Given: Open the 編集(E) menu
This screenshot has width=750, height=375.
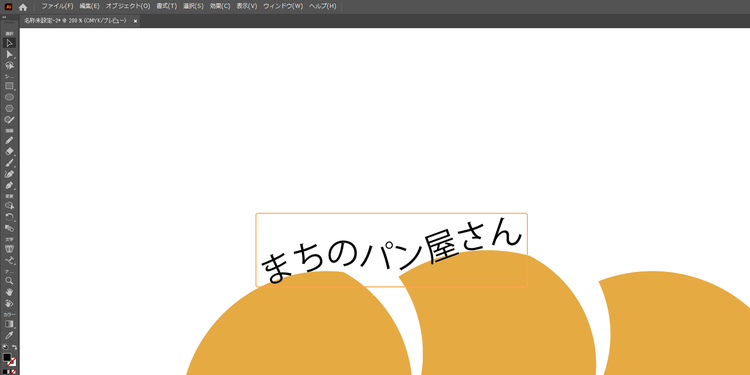Looking at the screenshot, I should pyautogui.click(x=89, y=6).
